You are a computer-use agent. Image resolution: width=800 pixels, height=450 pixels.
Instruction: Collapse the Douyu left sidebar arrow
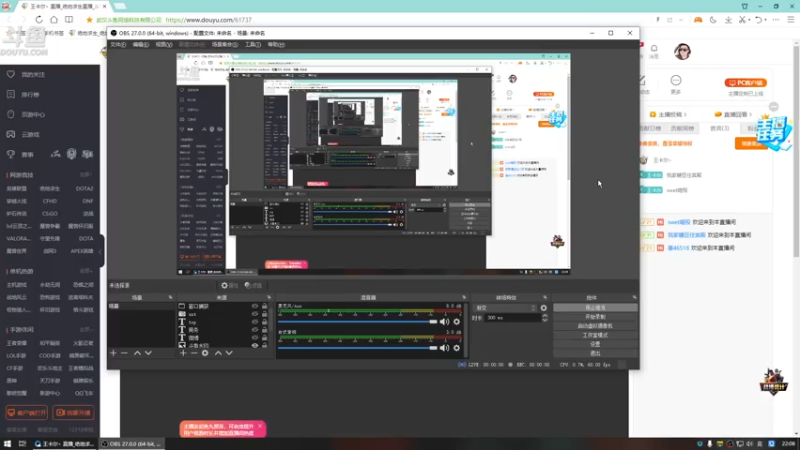click(101, 251)
